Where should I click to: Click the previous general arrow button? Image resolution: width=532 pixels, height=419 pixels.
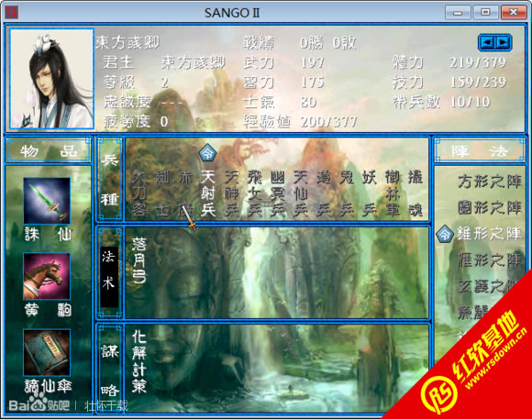[x=487, y=42]
